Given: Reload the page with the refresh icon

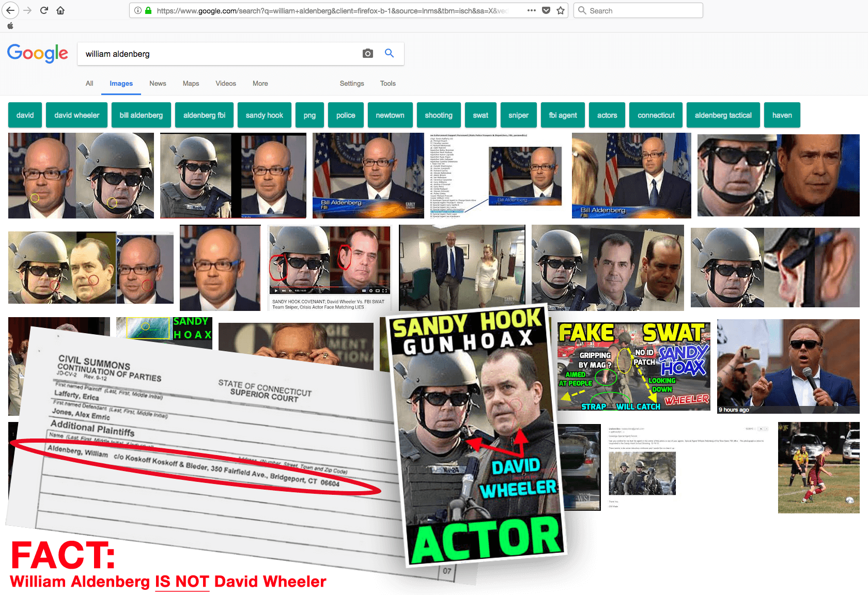Looking at the screenshot, I should coord(44,10).
